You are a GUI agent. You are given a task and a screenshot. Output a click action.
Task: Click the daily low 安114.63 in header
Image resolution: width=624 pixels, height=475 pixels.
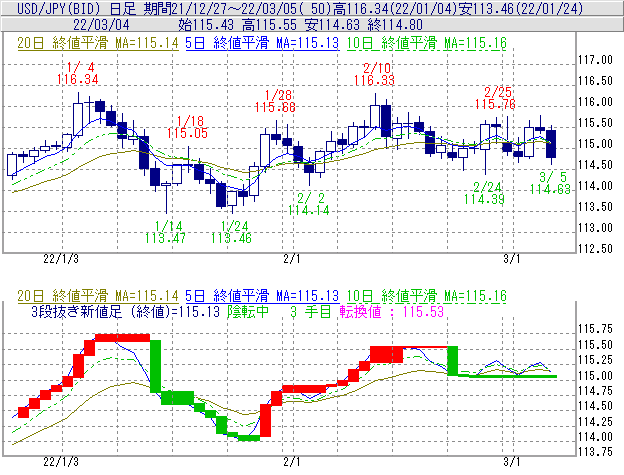click(332, 25)
